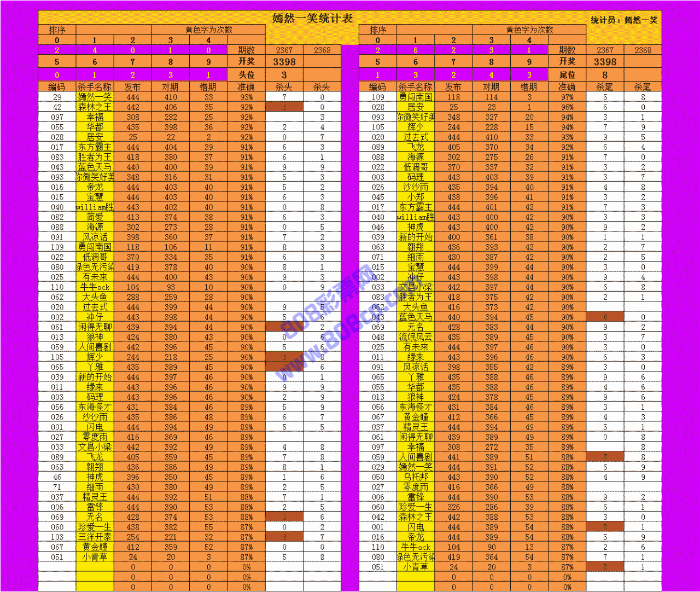Click the 嫣然一笑统计表 title cell
The width and height of the screenshot is (700, 592).
(x=312, y=18)
